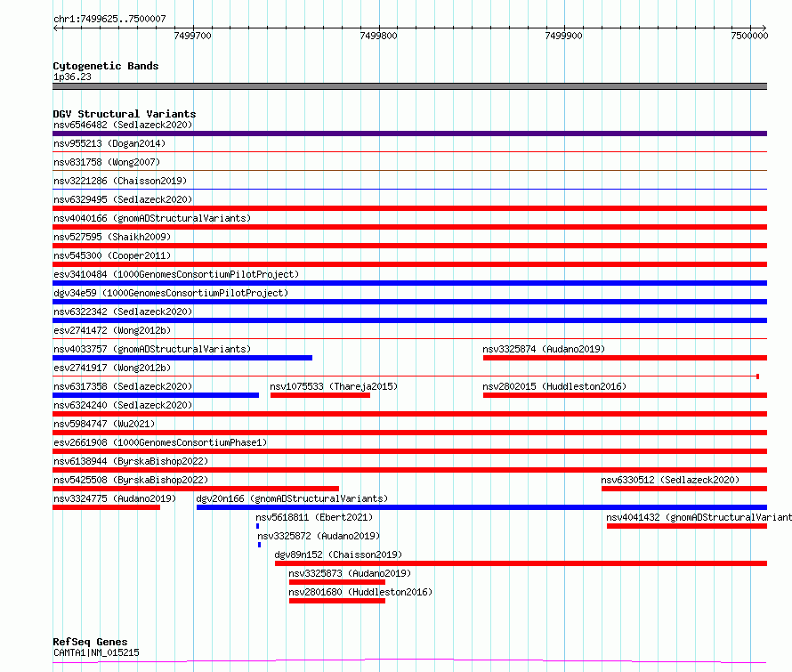Click the RefSeq Genes track title
Image resolution: width=792 pixels, height=672 pixels.
90,642
